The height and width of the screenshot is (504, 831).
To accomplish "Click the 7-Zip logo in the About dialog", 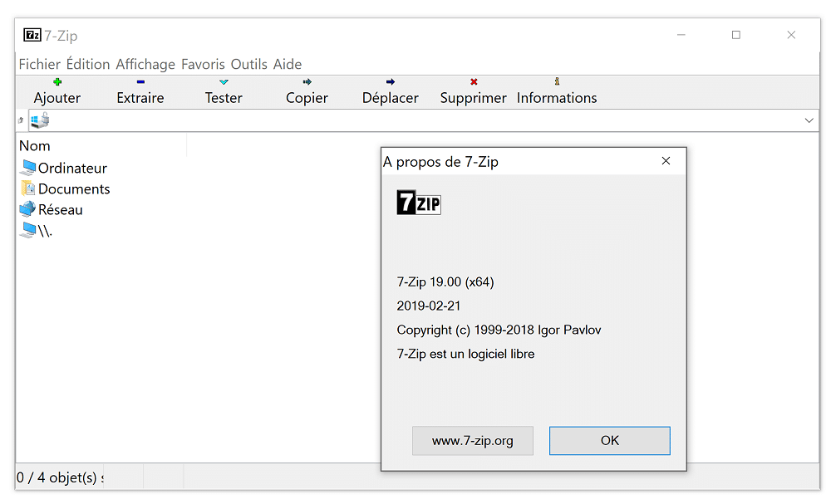I will (x=419, y=203).
